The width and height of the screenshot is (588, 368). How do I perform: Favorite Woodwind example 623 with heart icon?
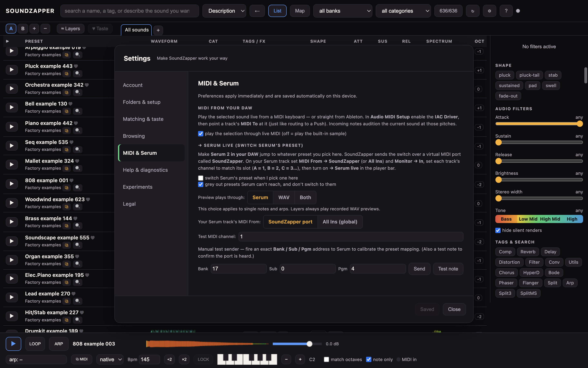(x=88, y=199)
